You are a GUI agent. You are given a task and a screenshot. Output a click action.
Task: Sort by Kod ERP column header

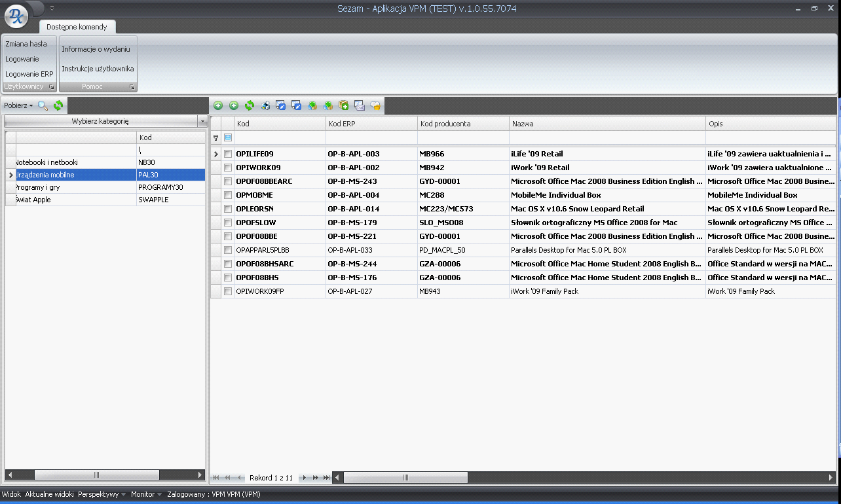371,124
